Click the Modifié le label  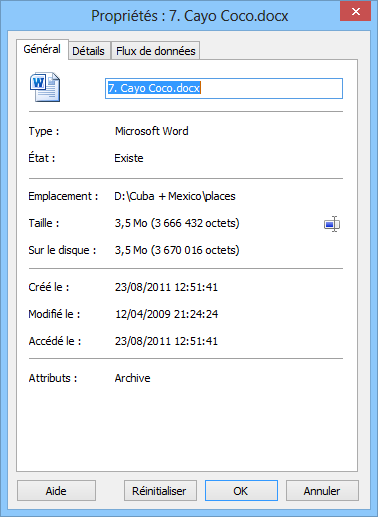(x=54, y=314)
